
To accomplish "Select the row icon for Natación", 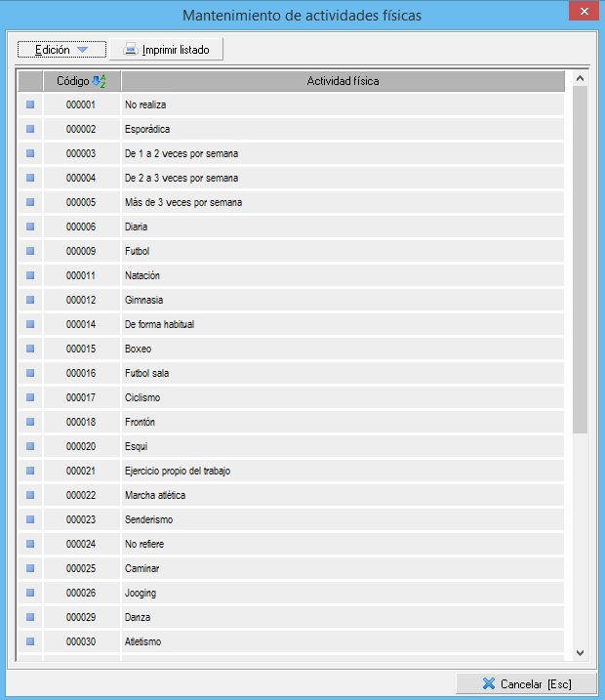I will [x=30, y=275].
